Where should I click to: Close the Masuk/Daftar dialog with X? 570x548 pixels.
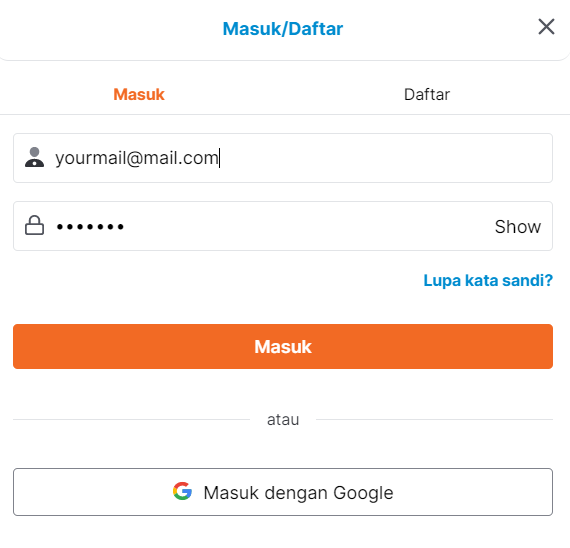coord(546,27)
